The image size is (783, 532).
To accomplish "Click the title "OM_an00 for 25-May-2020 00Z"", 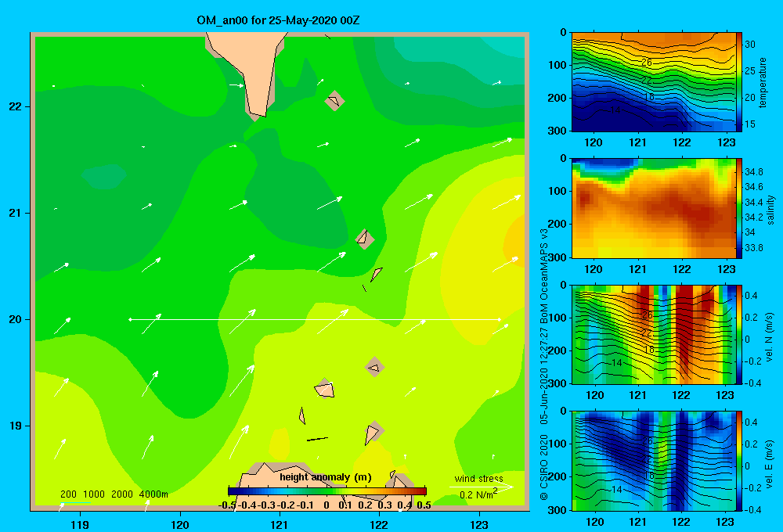I will tap(278, 20).
